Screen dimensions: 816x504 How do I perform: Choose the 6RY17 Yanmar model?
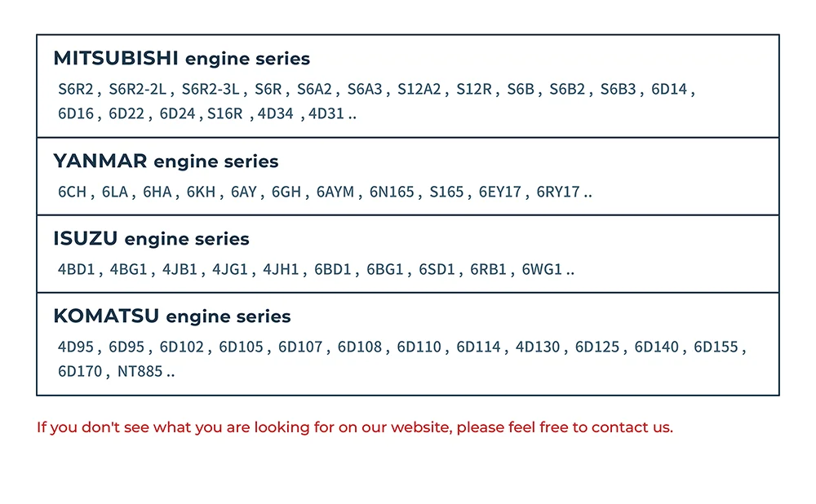(558, 192)
